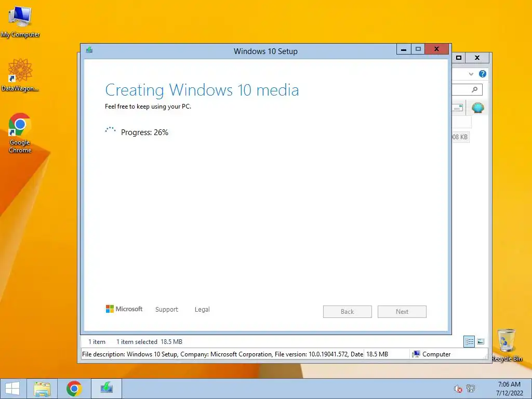The height and width of the screenshot is (399, 532).
Task: Click the '1 item selected 18.5 MB' status text
Action: coord(149,342)
